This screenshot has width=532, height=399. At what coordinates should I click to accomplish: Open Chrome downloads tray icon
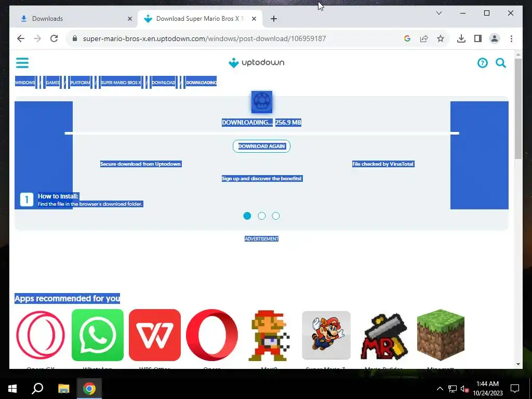pos(461,38)
